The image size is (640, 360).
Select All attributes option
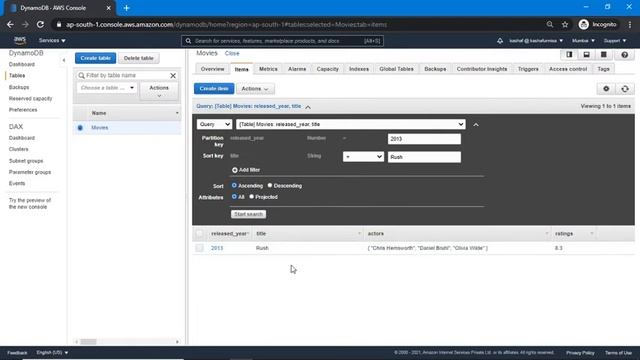click(x=234, y=196)
